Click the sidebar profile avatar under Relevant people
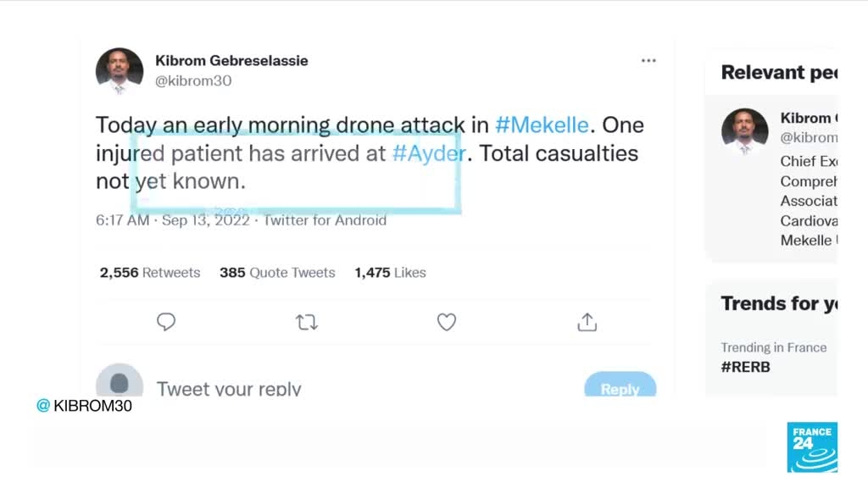Screen dimensions: 868x488 click(744, 131)
